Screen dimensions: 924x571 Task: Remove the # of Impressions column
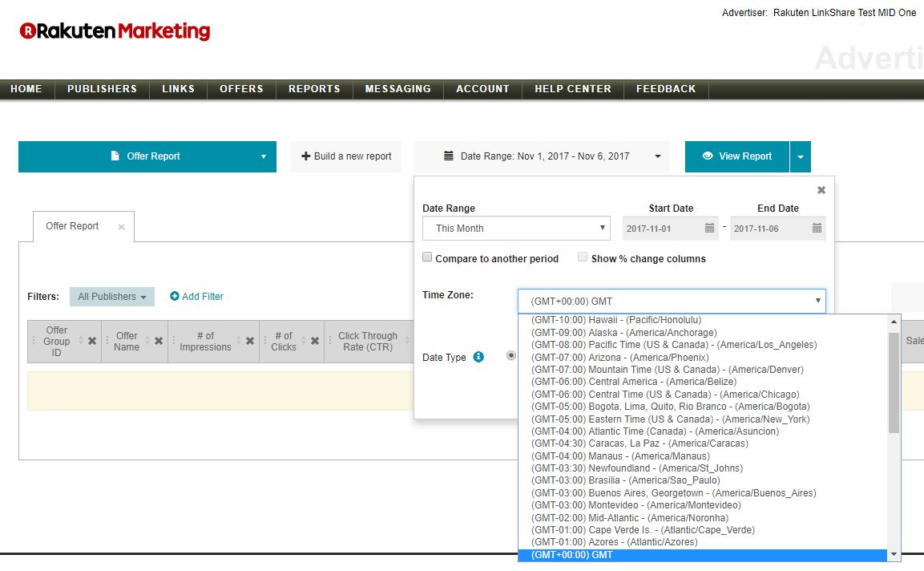(x=250, y=341)
